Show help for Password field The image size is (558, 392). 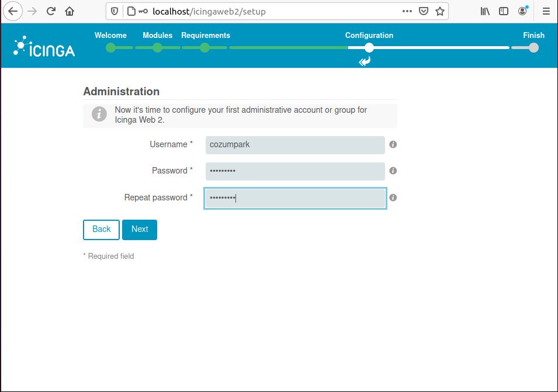pyautogui.click(x=393, y=171)
